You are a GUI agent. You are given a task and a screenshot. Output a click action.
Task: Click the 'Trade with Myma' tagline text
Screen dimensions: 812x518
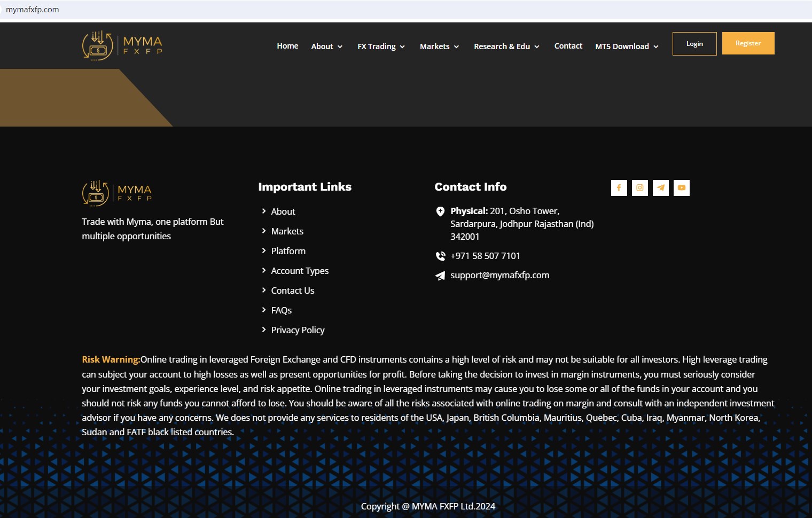[x=153, y=229]
